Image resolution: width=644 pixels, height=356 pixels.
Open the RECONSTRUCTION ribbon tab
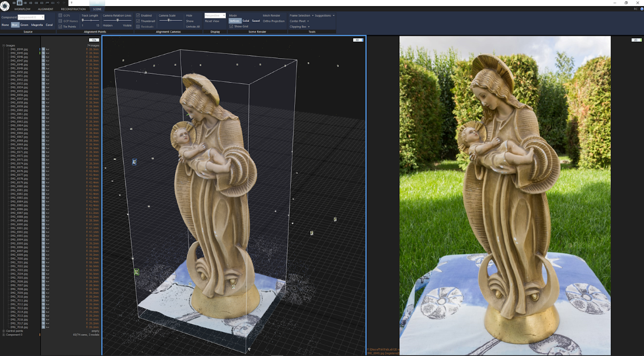[73, 9]
